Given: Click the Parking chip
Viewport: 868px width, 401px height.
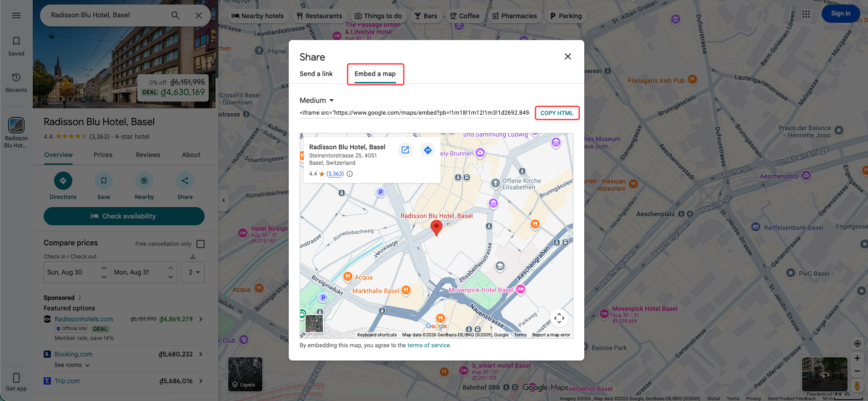Looking at the screenshot, I should pyautogui.click(x=566, y=16).
